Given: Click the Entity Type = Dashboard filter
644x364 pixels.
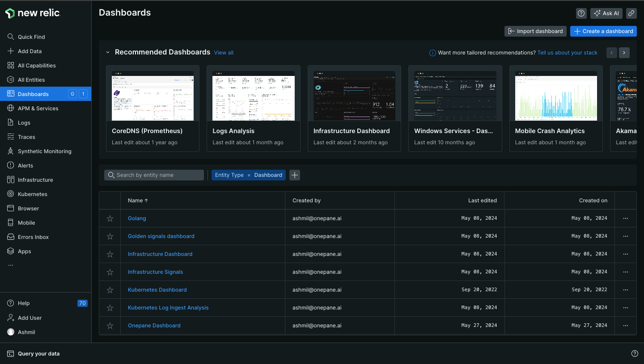Looking at the screenshot, I should point(249,175).
